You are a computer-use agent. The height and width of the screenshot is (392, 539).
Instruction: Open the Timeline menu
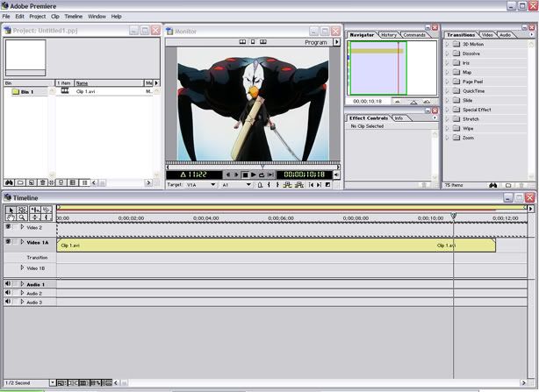pos(74,17)
